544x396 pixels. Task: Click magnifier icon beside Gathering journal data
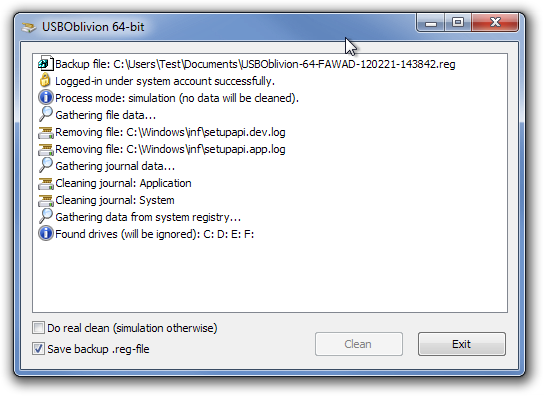(x=45, y=165)
